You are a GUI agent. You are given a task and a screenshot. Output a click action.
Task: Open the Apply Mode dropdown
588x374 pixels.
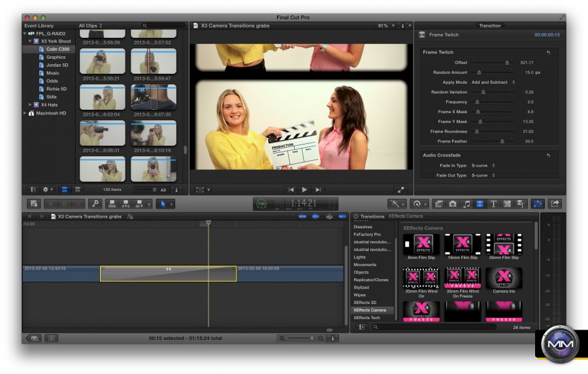[493, 82]
